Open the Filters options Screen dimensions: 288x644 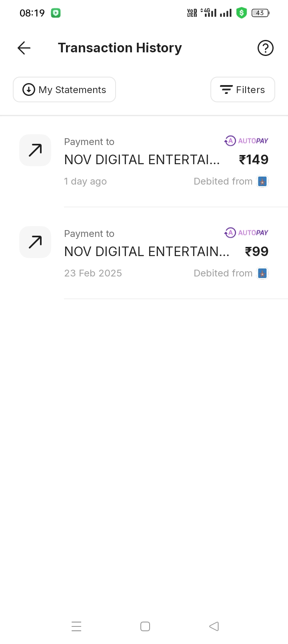242,89
